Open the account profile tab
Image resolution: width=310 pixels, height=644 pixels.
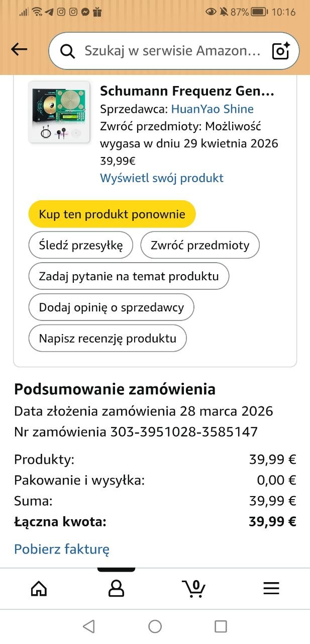click(116, 588)
